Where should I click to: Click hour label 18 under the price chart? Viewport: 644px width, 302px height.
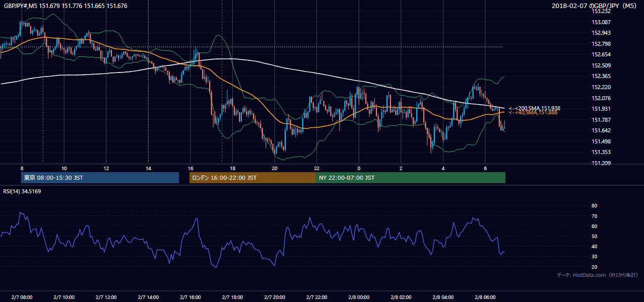[232, 168]
